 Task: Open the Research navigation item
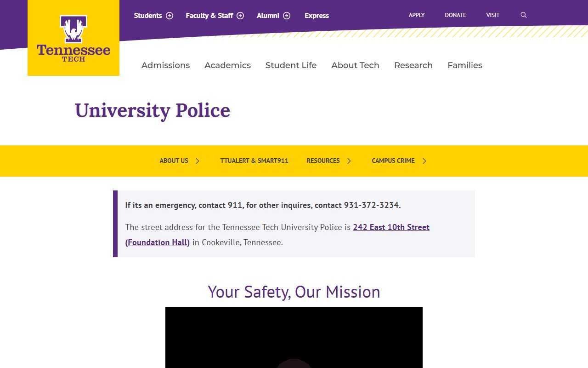point(413,65)
